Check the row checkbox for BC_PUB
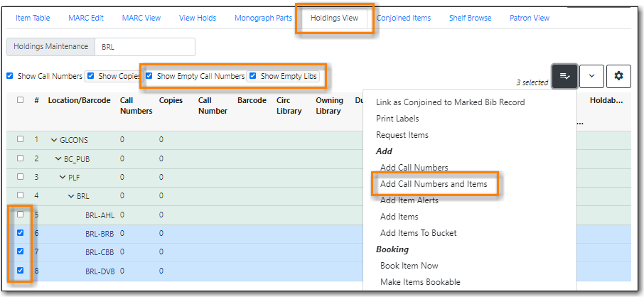The width and height of the screenshot is (644, 297). pos(20,158)
